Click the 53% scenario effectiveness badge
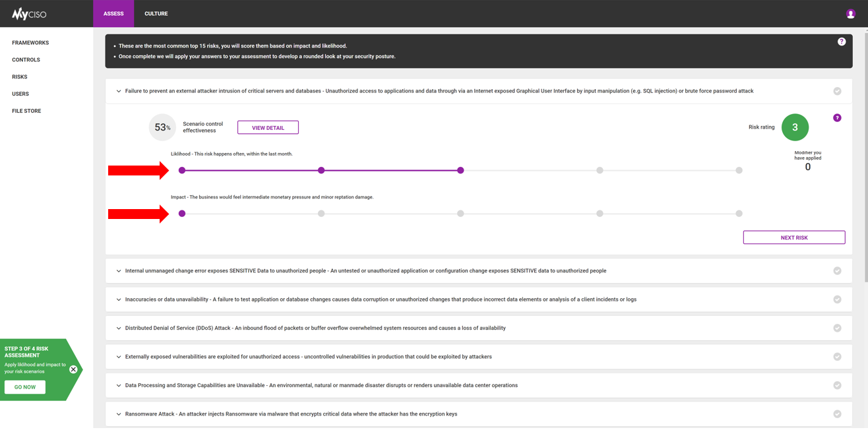The image size is (868, 434). (x=162, y=127)
